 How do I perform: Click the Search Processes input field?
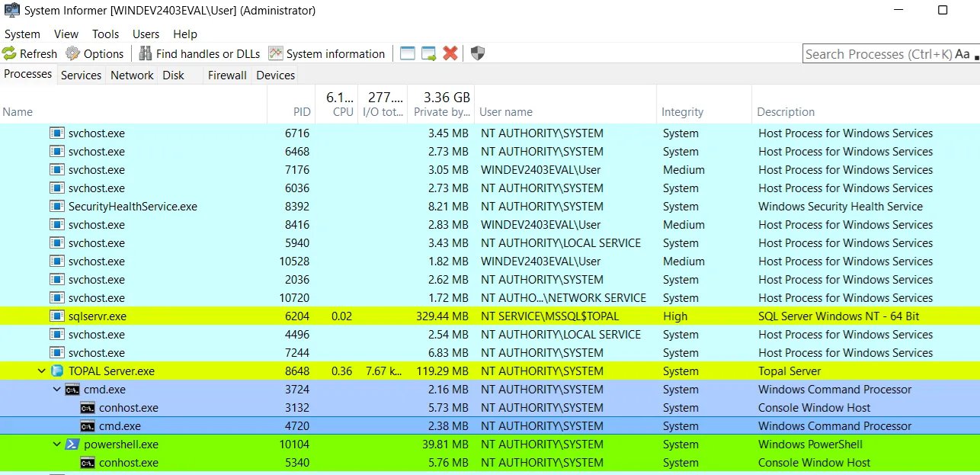[878, 54]
